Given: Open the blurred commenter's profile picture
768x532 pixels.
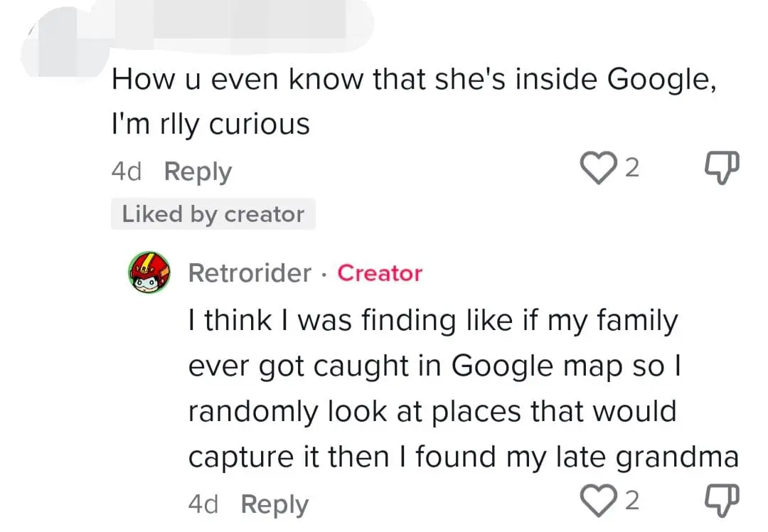Looking at the screenshot, I should coord(60,44).
